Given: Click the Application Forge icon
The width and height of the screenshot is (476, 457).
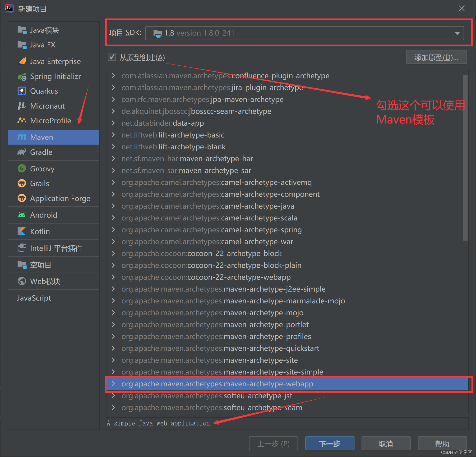Looking at the screenshot, I should click(22, 198).
